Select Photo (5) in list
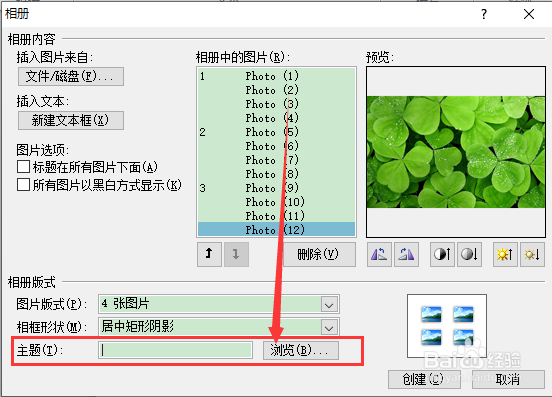The width and height of the screenshot is (552, 397). coord(276,132)
